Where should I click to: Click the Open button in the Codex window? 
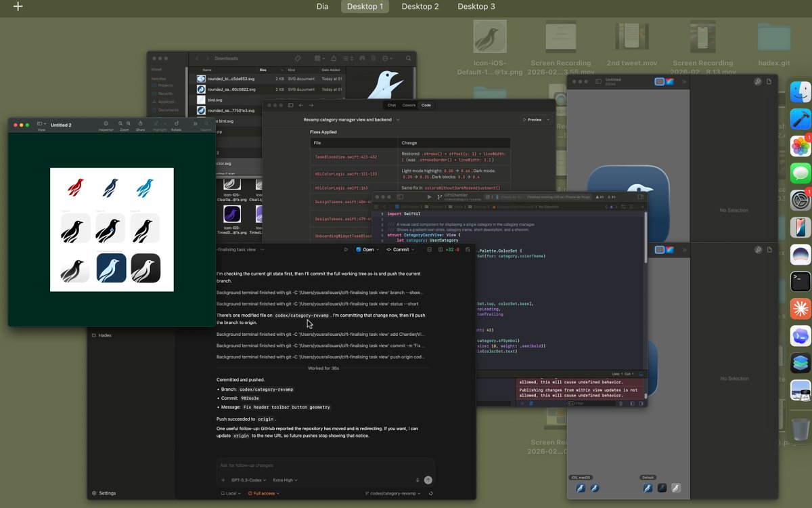coord(366,249)
